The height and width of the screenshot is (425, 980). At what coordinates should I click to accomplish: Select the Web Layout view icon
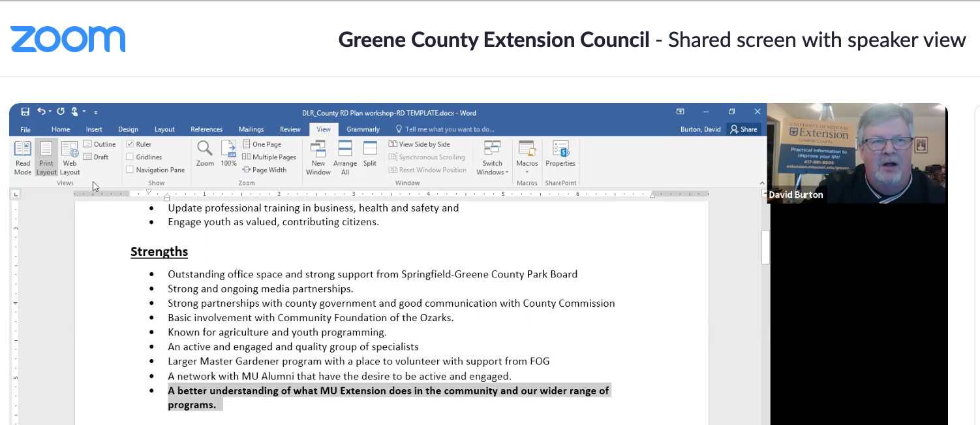click(x=70, y=158)
